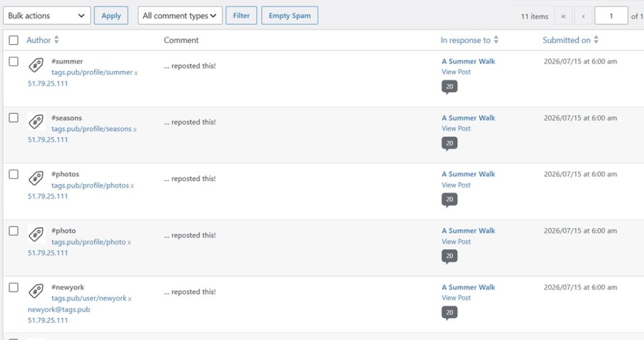This screenshot has width=644, height=340.
Task: Click the 11 items count text
Action: (535, 16)
